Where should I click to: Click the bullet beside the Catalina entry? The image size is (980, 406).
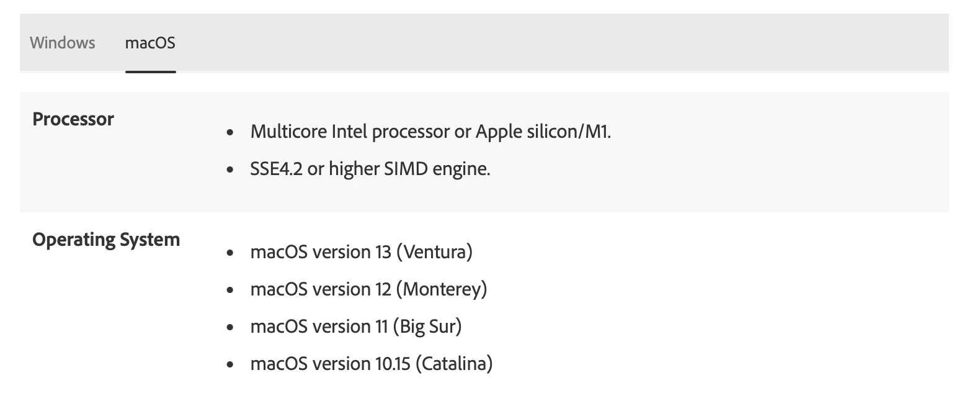tap(231, 364)
